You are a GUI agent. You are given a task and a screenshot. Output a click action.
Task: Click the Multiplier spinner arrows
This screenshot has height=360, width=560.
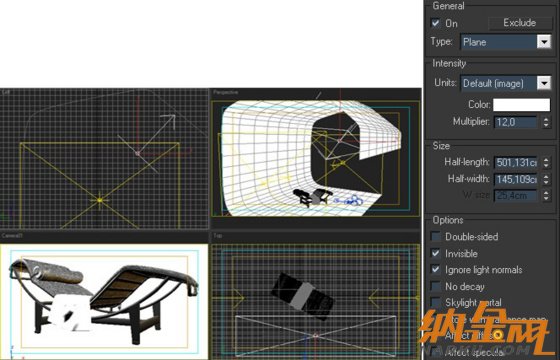coord(546,122)
